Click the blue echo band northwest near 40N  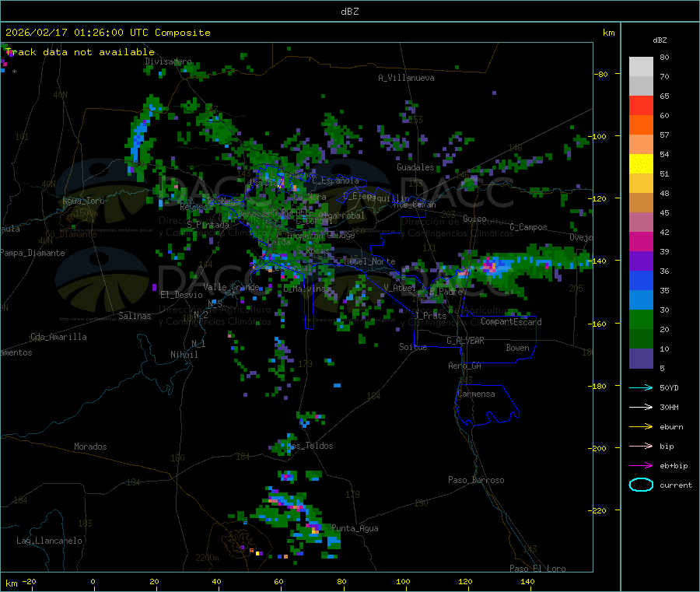[x=139, y=136]
